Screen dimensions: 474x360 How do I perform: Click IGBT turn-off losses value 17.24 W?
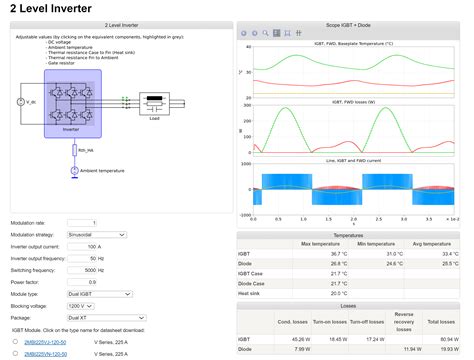coord(375,339)
